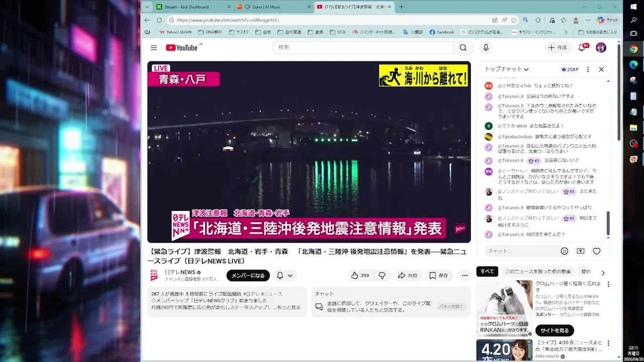
Task: Open Edge from the side taskbar
Action: click(633, 65)
